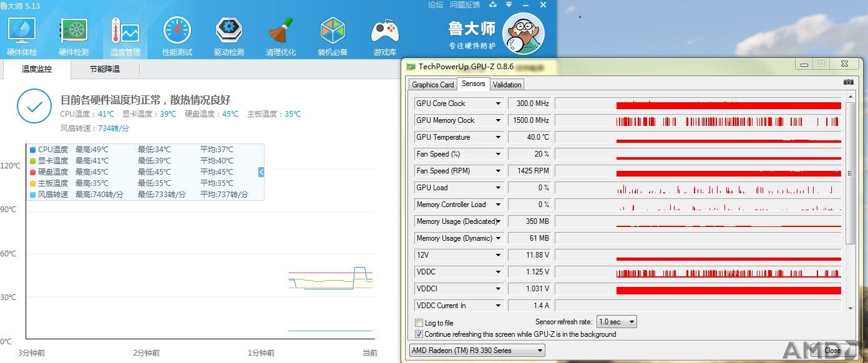This screenshot has width=868, height=363.
Task: Click the skin/theme icon in 鲁大师 title bar
Action: 493,5
